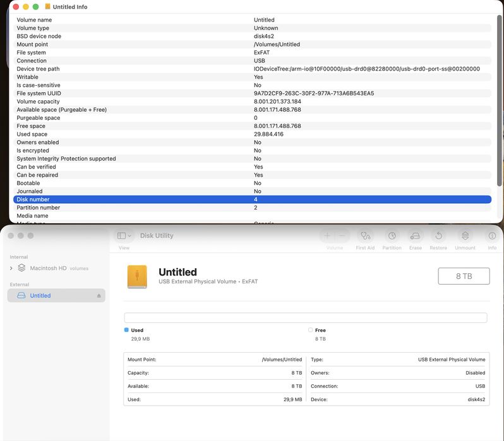The height and width of the screenshot is (441, 504).
Task: Click the remove volume minus icon
Action: [x=342, y=236]
